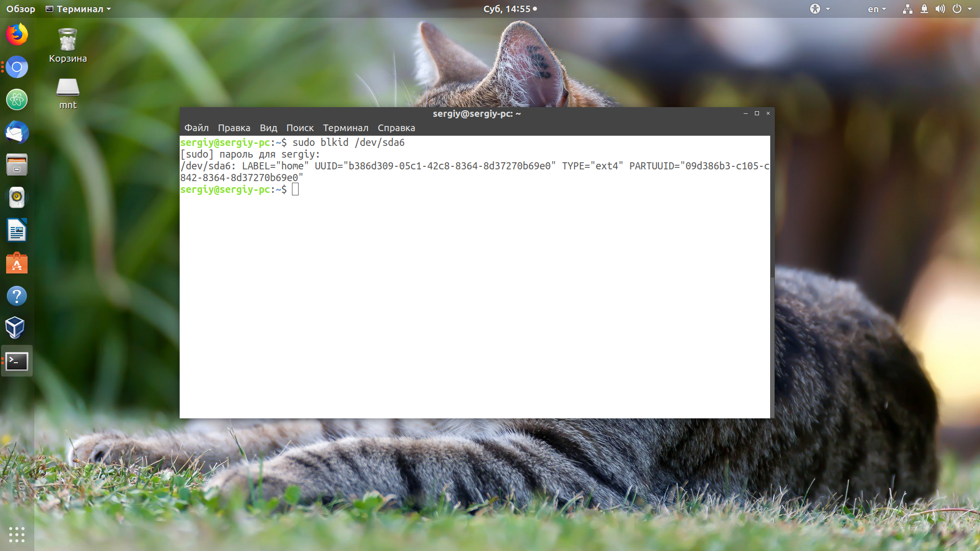Click the network connection tray icon

(x=907, y=9)
